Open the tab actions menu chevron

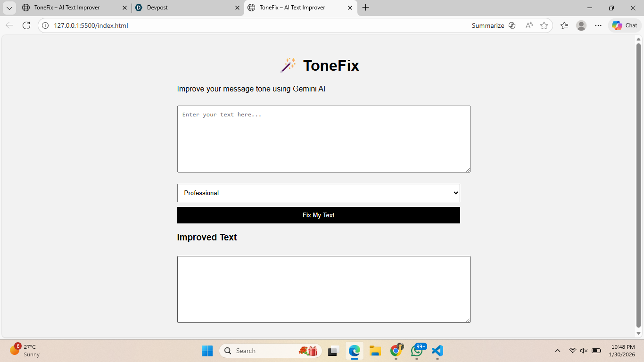(x=9, y=8)
